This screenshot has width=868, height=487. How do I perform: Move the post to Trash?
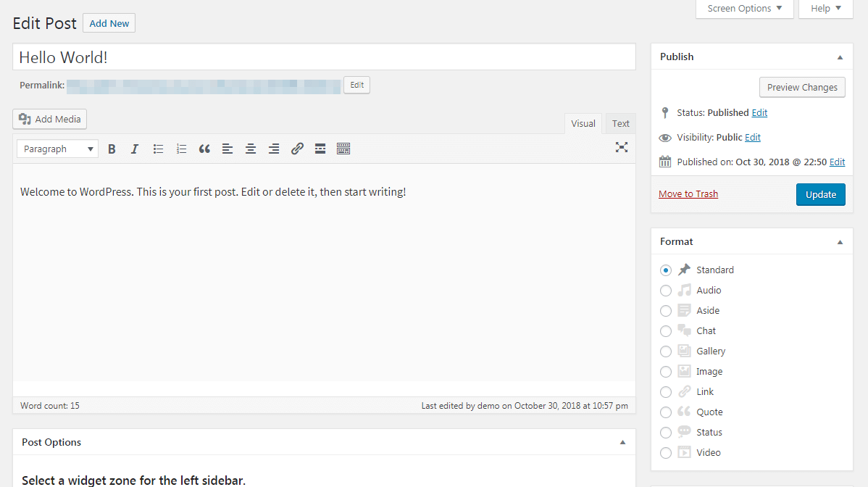[688, 194]
